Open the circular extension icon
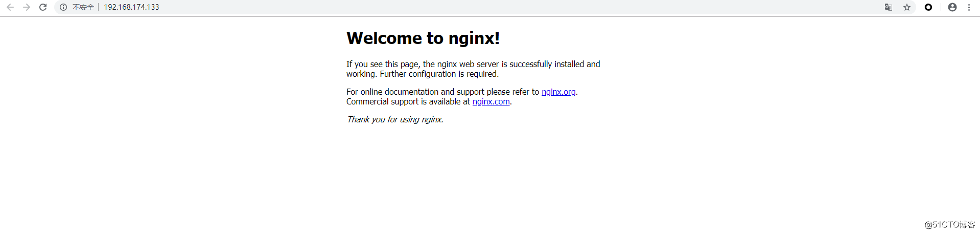Image resolution: width=980 pixels, height=234 pixels. (x=928, y=7)
